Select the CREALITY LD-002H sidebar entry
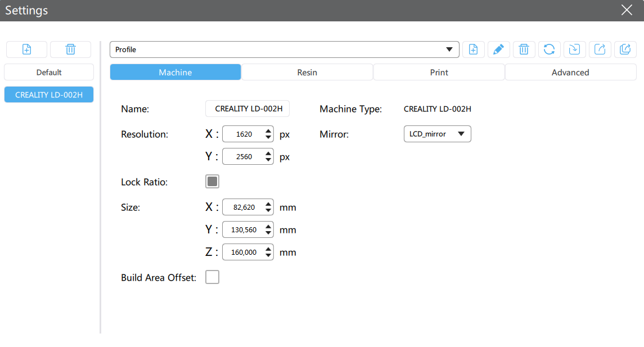 [x=49, y=95]
